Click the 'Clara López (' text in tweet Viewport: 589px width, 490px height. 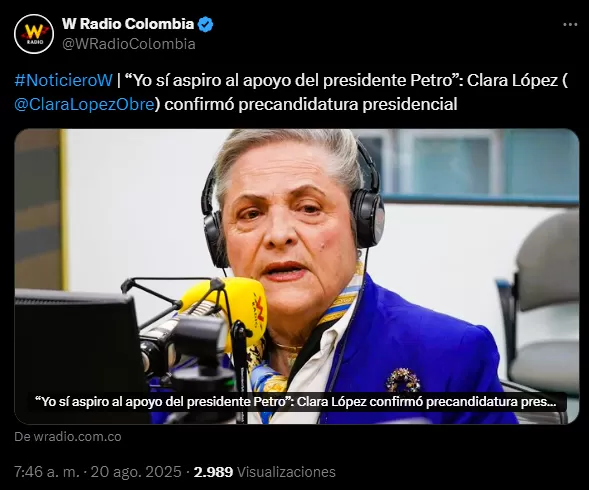click(x=517, y=80)
